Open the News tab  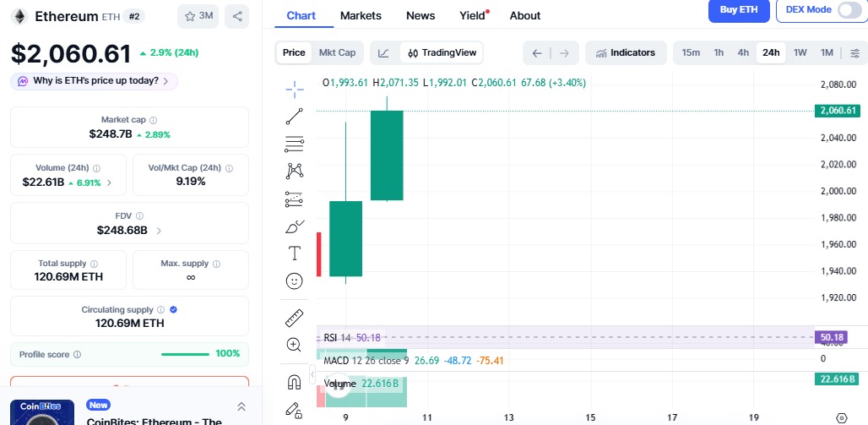(x=420, y=15)
